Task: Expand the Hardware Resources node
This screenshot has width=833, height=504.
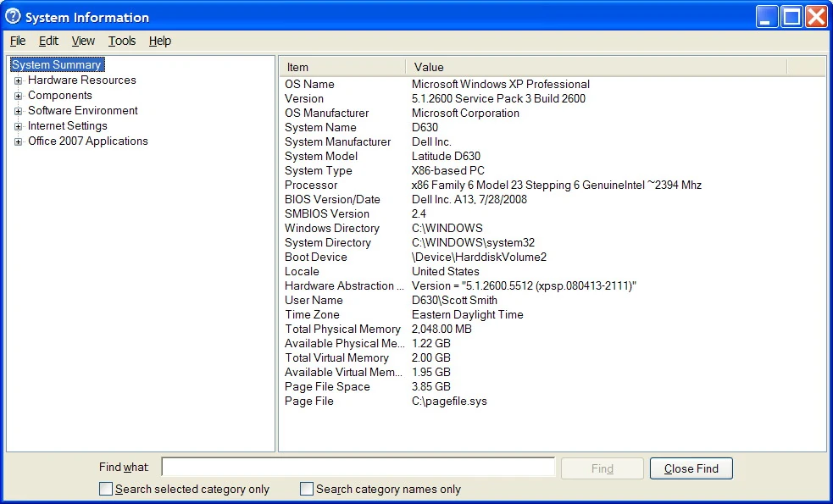Action: pyautogui.click(x=18, y=80)
